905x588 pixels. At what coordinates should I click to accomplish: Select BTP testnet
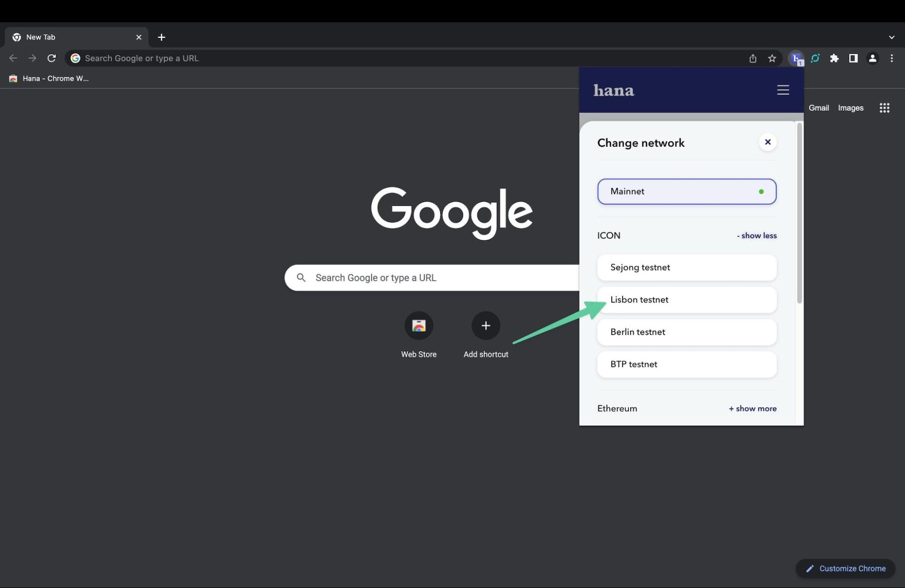(687, 364)
